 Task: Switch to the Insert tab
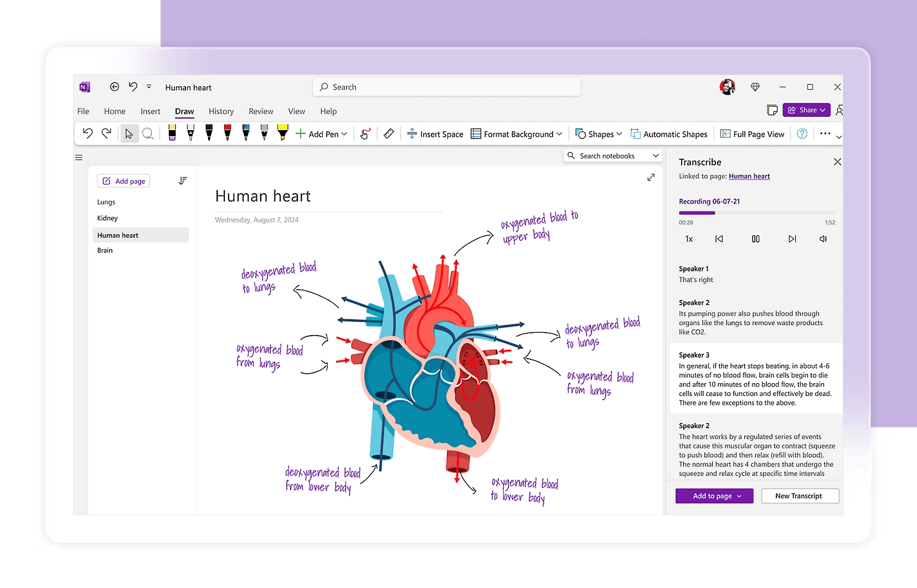[150, 111]
